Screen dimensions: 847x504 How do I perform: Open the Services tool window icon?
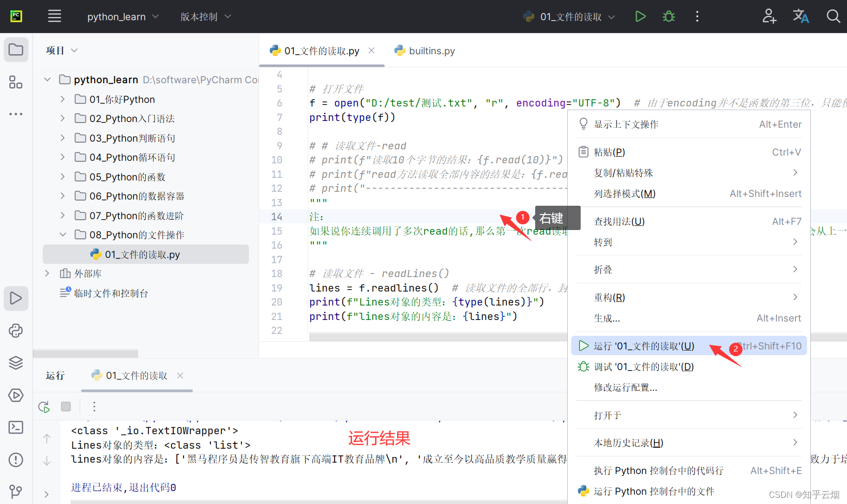pyautogui.click(x=16, y=395)
